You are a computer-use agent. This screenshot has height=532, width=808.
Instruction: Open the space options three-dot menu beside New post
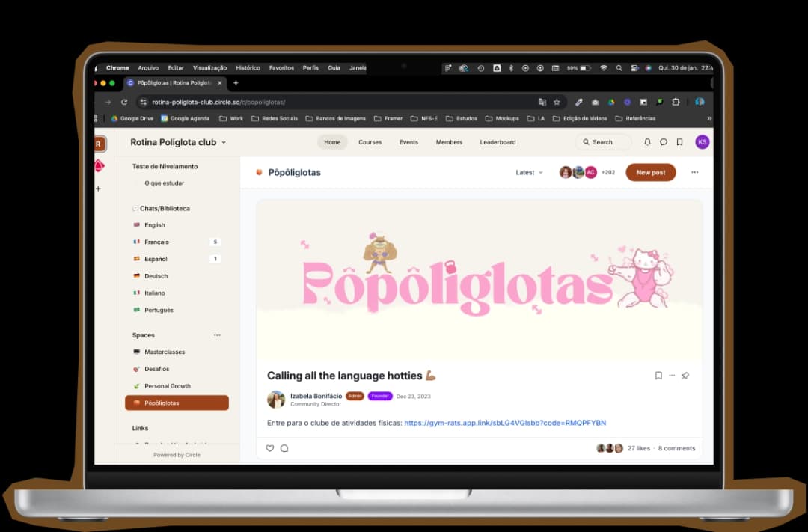click(x=694, y=172)
